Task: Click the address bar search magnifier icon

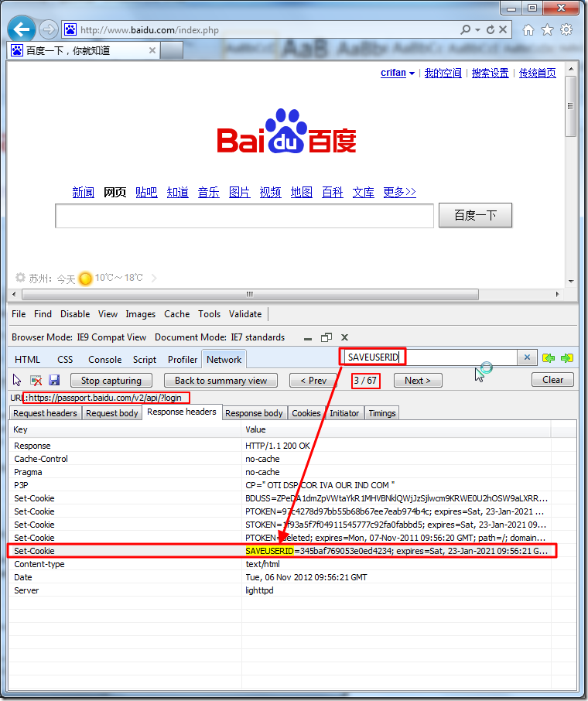Action: [466, 29]
